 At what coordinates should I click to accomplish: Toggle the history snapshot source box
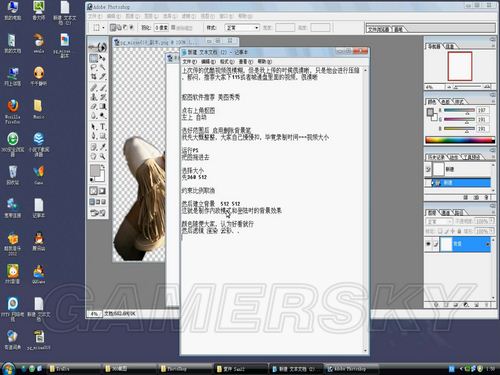point(428,169)
